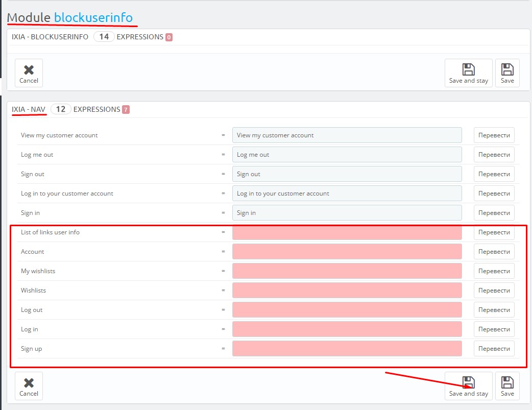
Task: Click the top Save and stay disk icon
Action: tap(468, 69)
